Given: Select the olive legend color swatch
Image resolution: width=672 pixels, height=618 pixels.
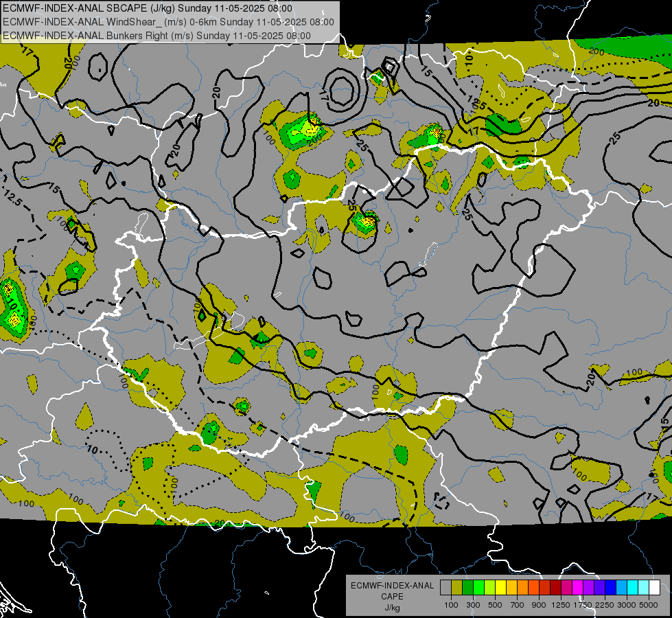Looking at the screenshot, I should (457, 588).
